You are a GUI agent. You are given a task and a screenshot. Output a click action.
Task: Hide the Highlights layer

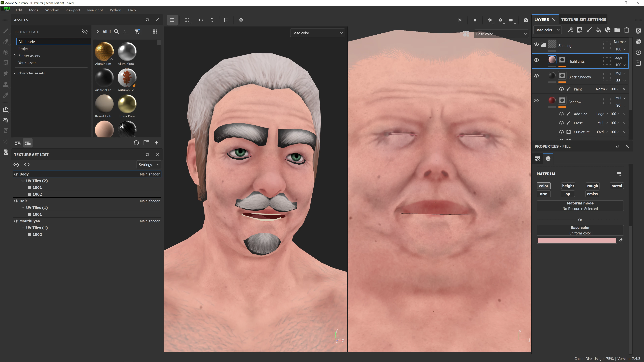pyautogui.click(x=536, y=60)
